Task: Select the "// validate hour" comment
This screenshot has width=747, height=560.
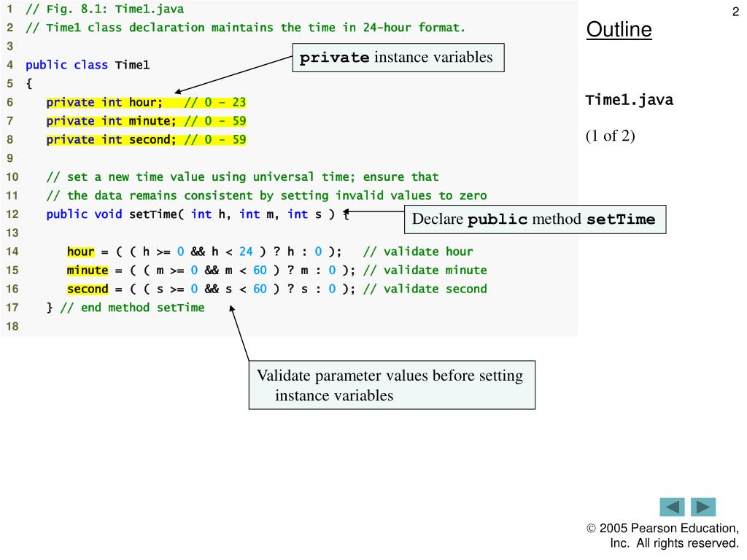Action: [418, 252]
